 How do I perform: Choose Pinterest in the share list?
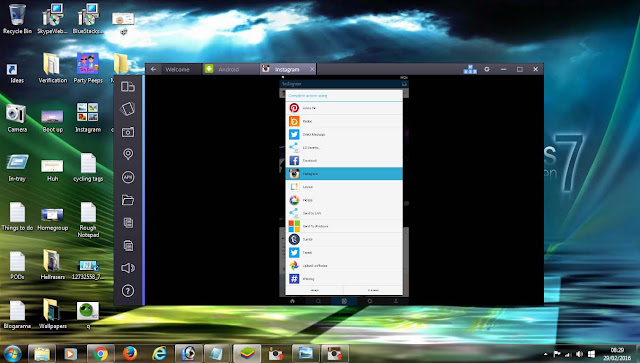tap(344, 108)
